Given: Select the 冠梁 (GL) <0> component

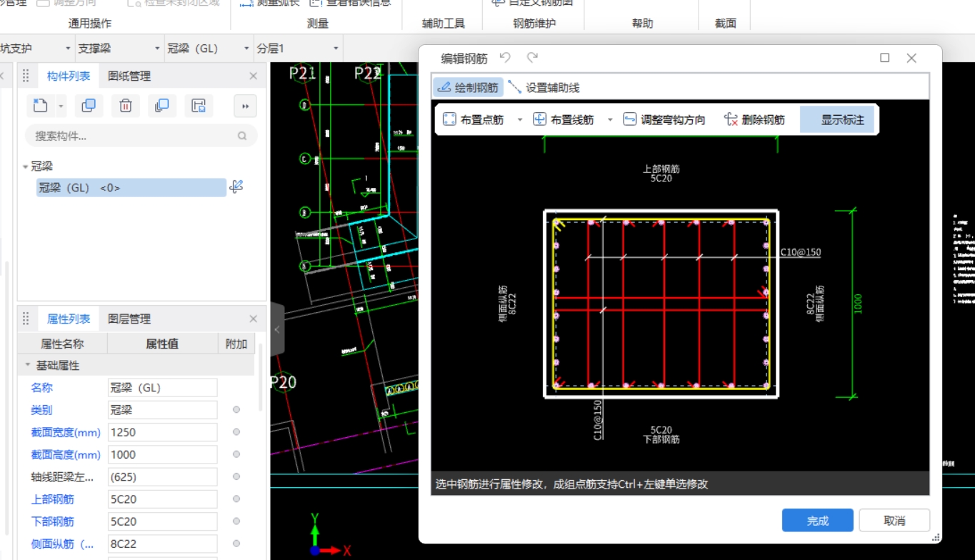Looking at the screenshot, I should (131, 188).
